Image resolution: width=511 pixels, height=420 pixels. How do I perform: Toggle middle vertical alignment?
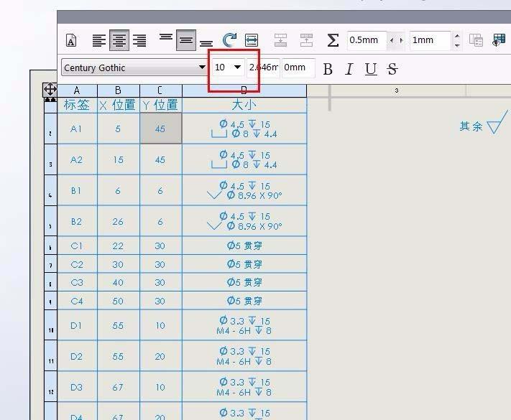tap(186, 40)
